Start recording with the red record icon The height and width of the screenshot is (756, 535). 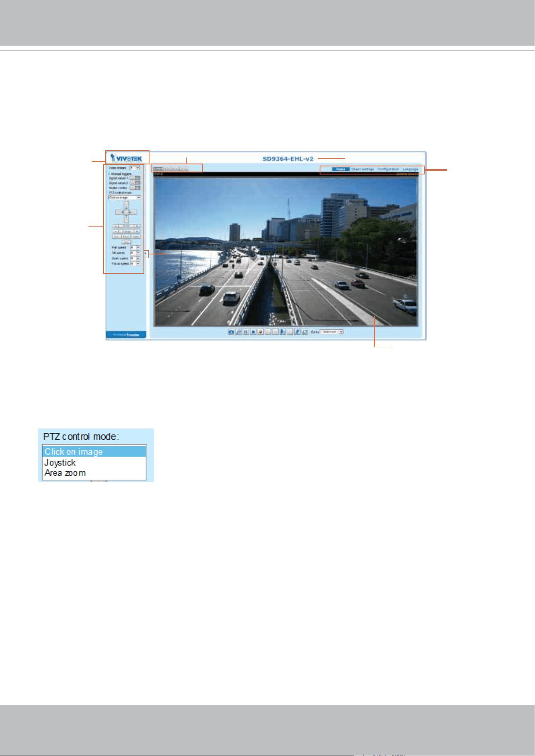tap(261, 332)
